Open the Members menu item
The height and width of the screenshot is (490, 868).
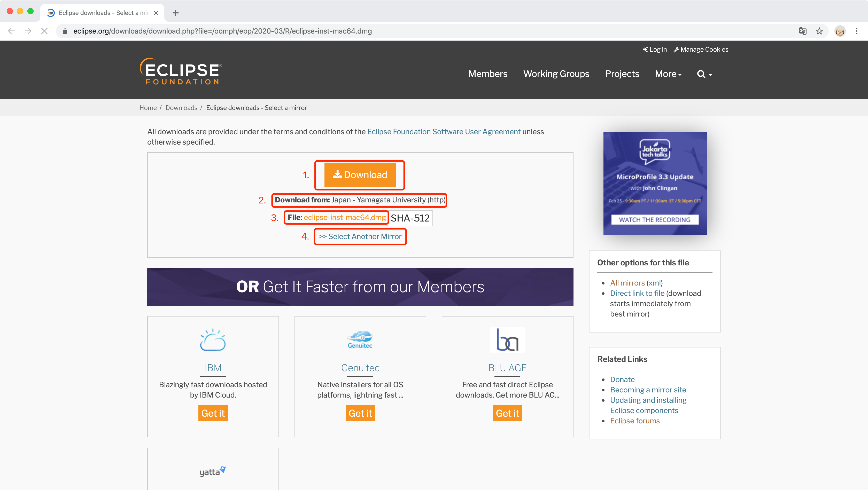(x=488, y=74)
